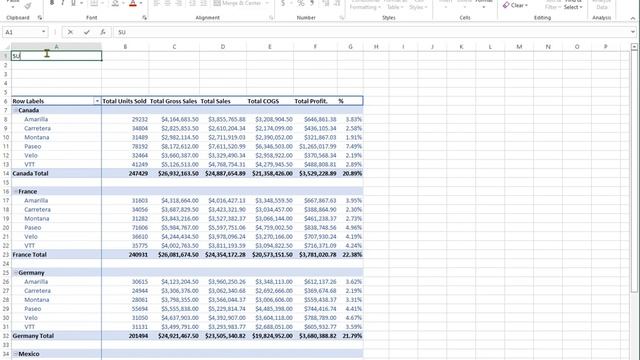Viewport: 640px width, 360px height.
Task: Click the Accounting Number Format dollar icon
Action: pos(283,3)
